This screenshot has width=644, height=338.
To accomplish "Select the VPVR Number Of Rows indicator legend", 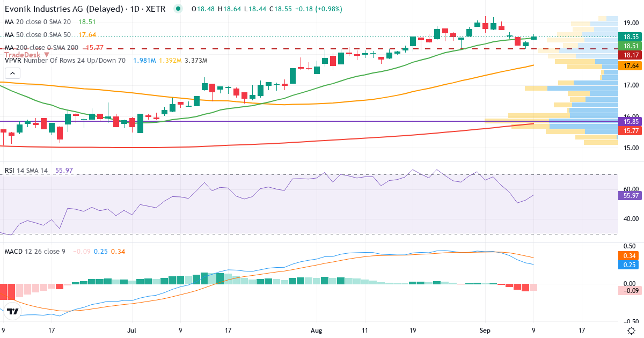I will [x=65, y=61].
